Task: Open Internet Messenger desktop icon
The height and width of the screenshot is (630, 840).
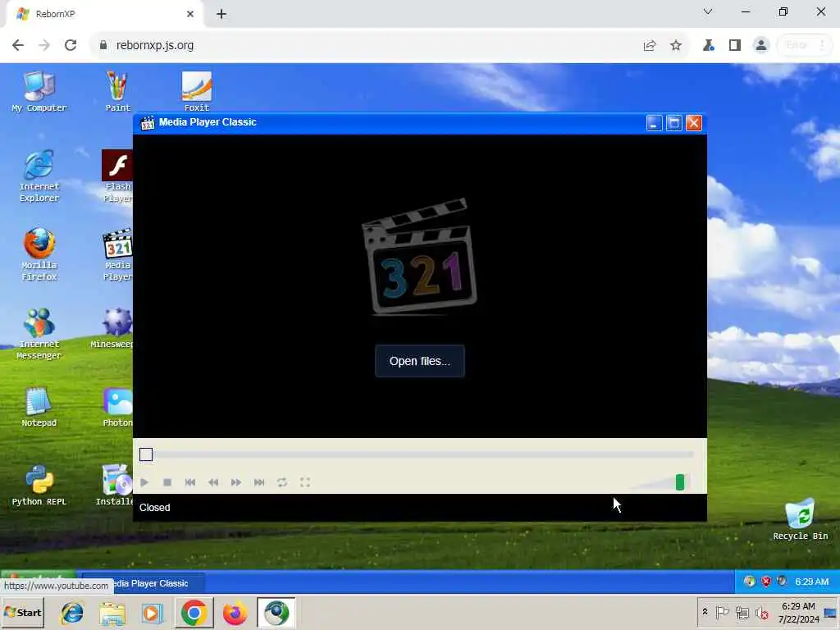Action: 39,333
